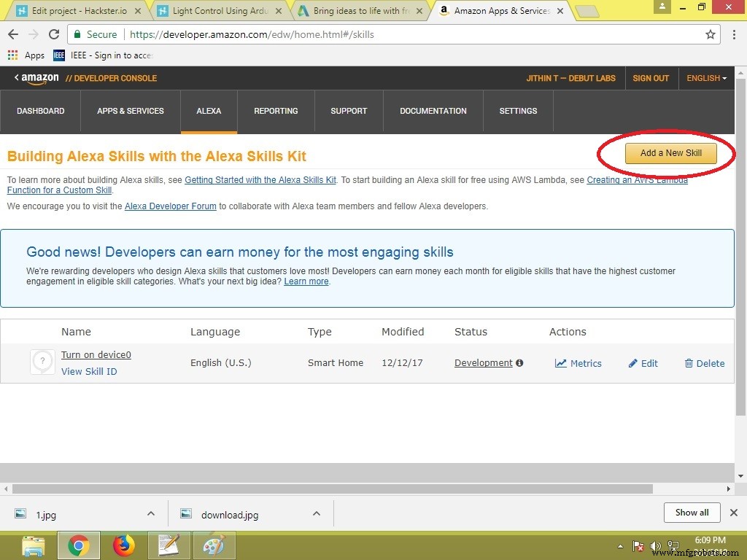Open the APPS & SERVICES tab
The height and width of the screenshot is (560, 747).
131,111
